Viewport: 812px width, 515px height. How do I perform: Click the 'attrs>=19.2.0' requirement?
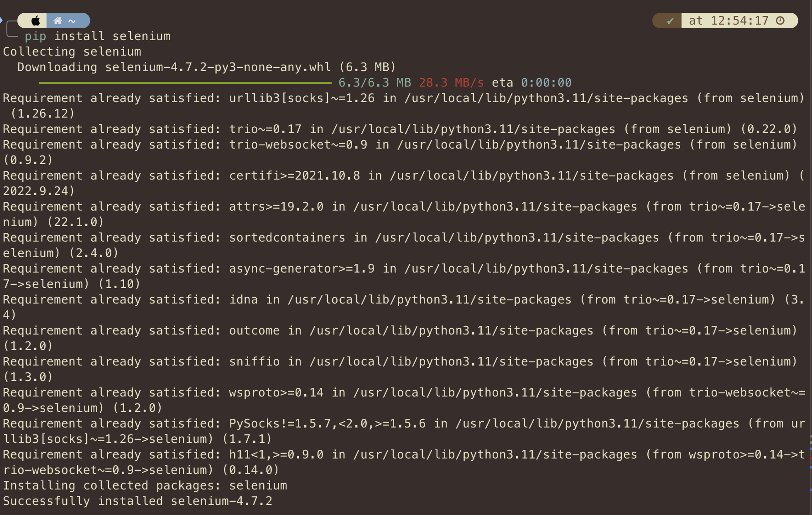point(276,206)
